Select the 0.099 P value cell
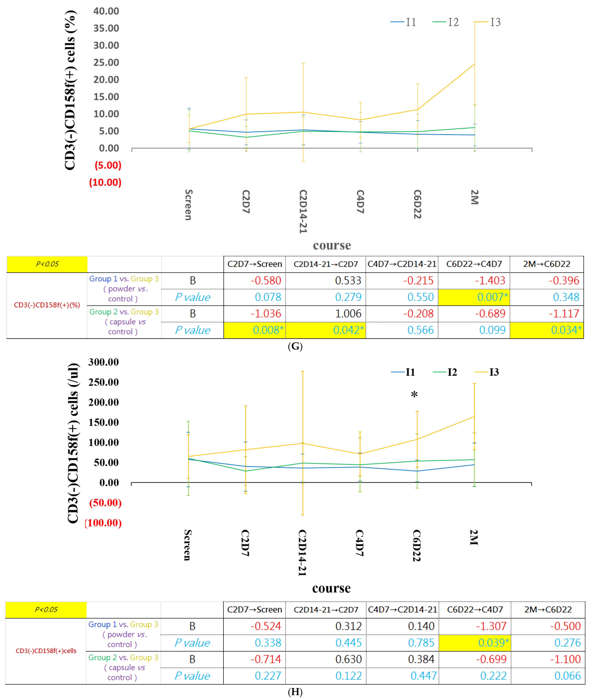 pyautogui.click(x=474, y=330)
